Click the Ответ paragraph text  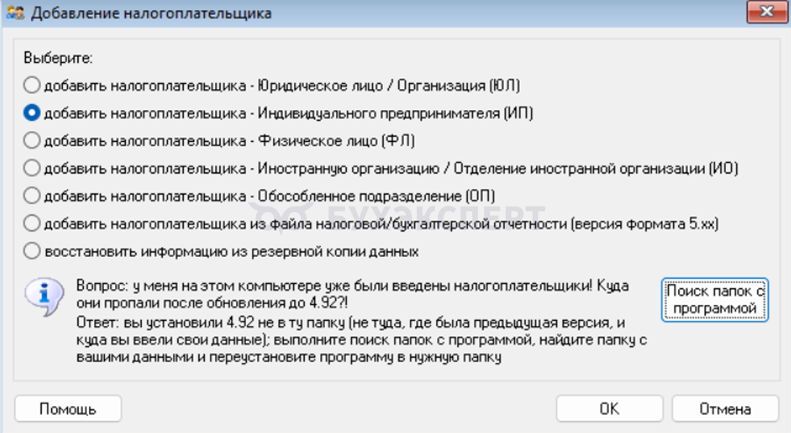350,340
